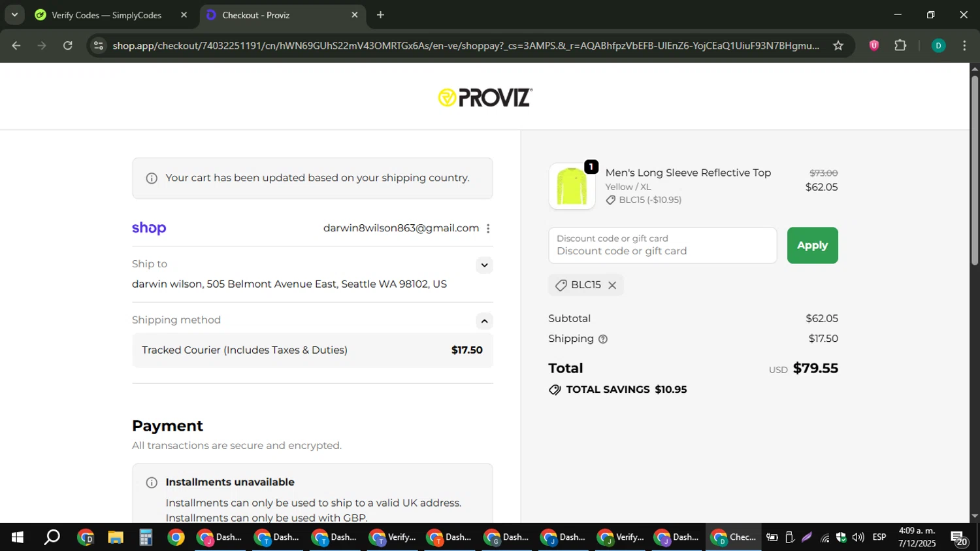
Task: Open the network icon in system tray
Action: click(x=825, y=538)
